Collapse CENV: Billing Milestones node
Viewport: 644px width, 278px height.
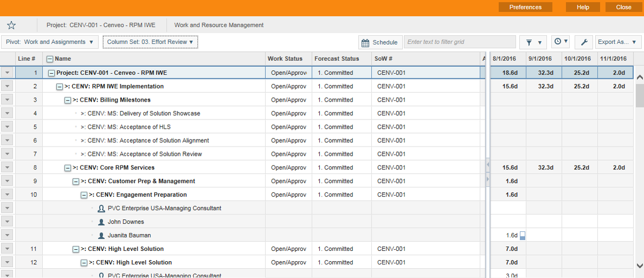point(68,100)
